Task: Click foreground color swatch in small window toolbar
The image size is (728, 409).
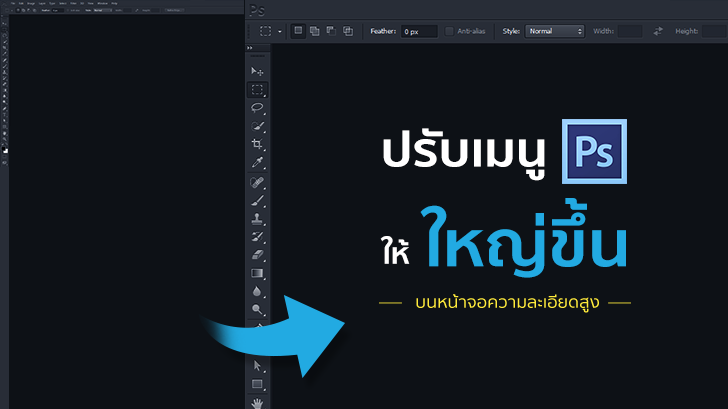Action: click(4, 149)
